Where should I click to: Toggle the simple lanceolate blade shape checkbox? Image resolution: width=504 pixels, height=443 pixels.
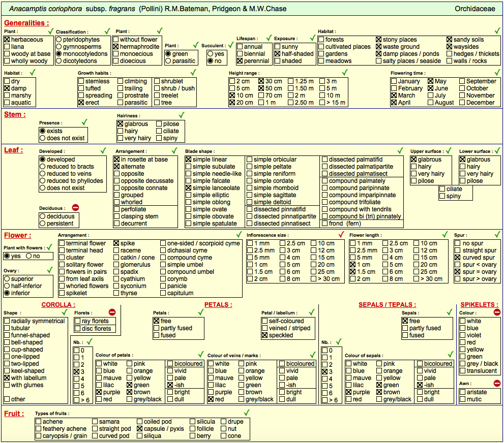(189, 188)
